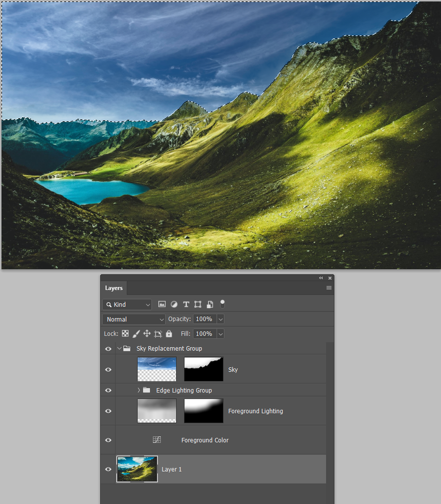Hide the Sky Replacement Group

pos(108,349)
